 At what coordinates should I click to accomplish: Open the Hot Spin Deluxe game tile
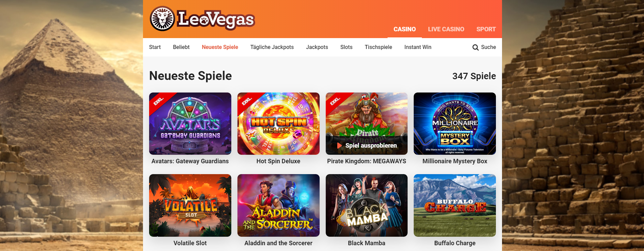point(279,123)
